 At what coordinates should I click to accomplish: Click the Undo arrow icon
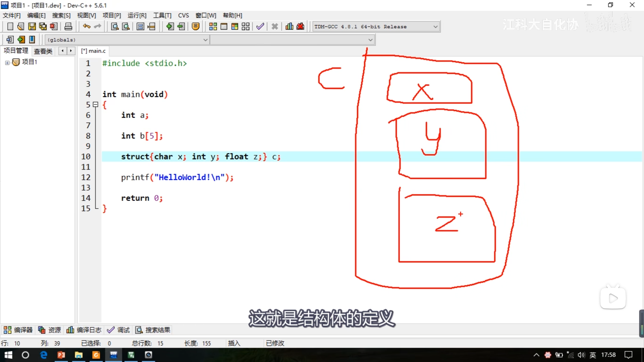click(87, 26)
